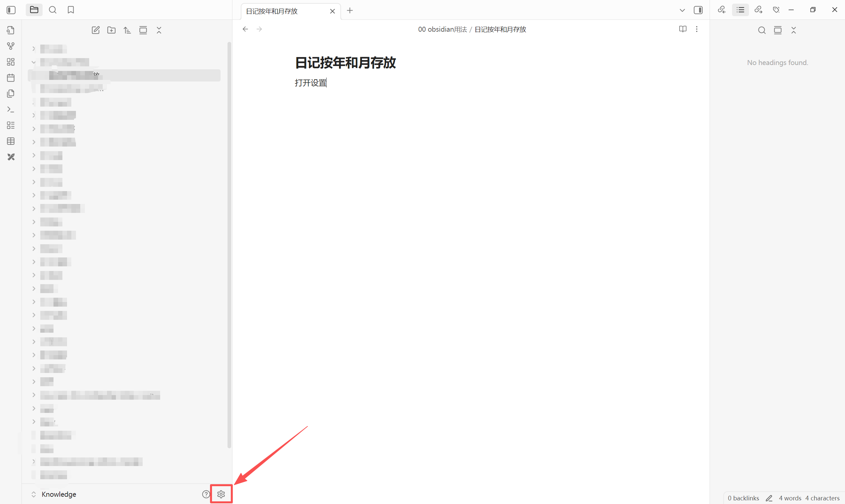This screenshot has width=845, height=504.
Task: Open the graph view from the ribbon
Action: 11,46
